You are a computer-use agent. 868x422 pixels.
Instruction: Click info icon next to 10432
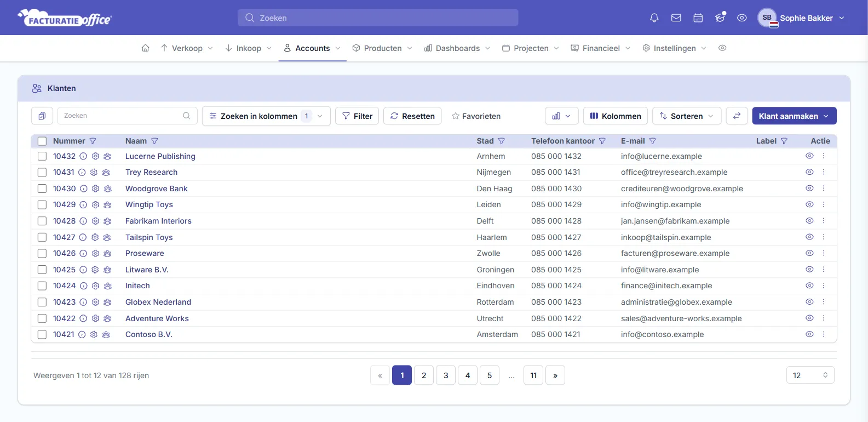tap(83, 156)
